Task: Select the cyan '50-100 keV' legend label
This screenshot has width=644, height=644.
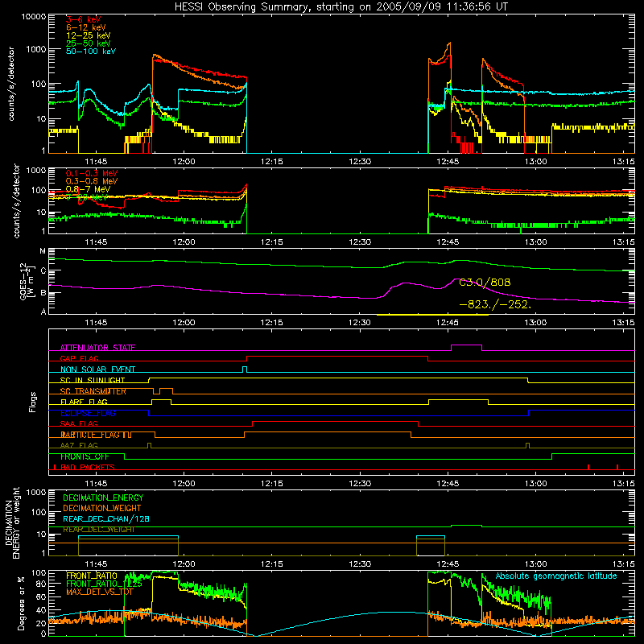Action: pyautogui.click(x=91, y=52)
